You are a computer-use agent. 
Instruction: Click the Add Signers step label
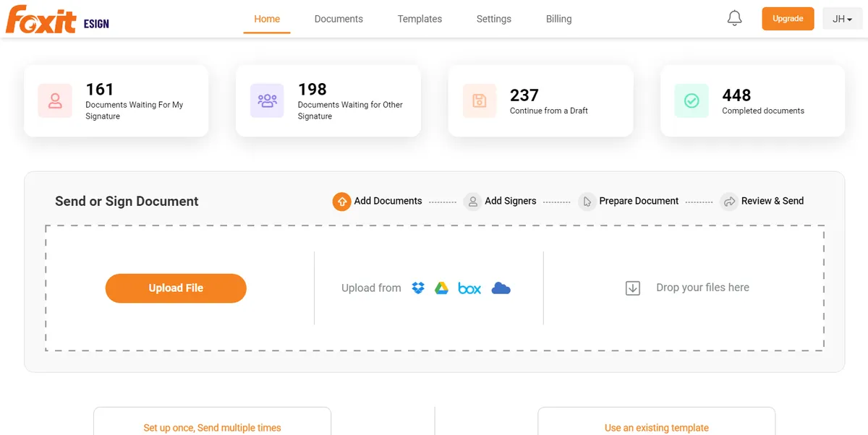[511, 201]
